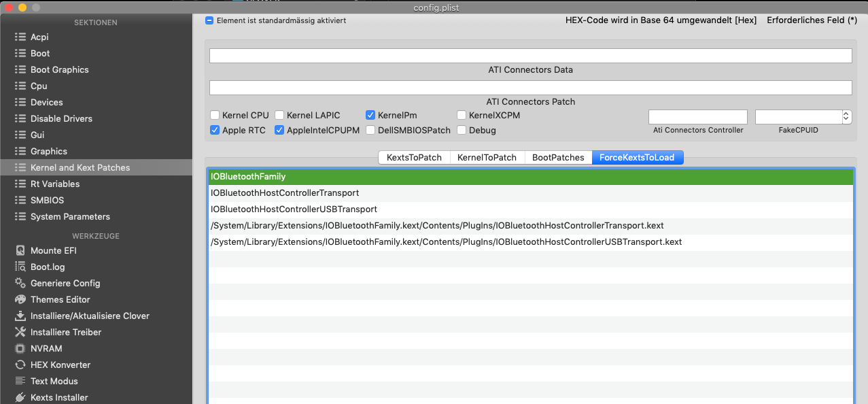Open the BootPatches tab
The width and height of the screenshot is (868, 404).
pyautogui.click(x=558, y=157)
